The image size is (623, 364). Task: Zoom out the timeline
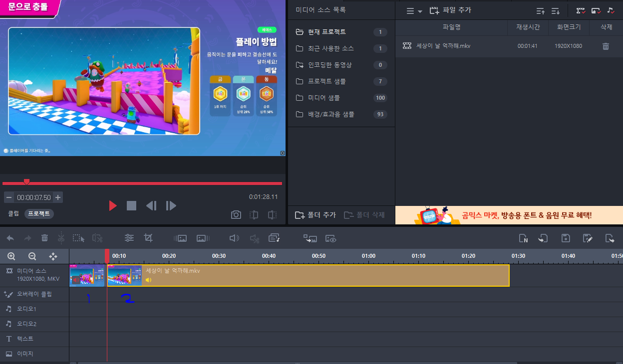(x=32, y=256)
